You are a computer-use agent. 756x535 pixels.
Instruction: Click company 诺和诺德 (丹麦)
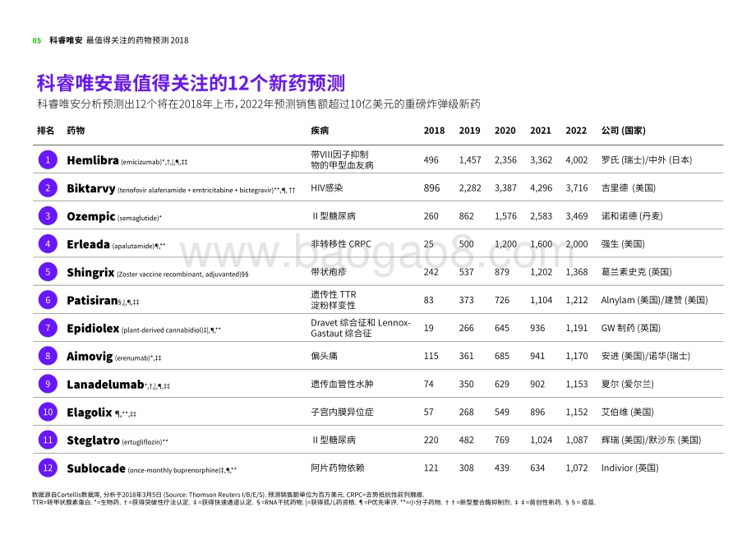(632, 216)
